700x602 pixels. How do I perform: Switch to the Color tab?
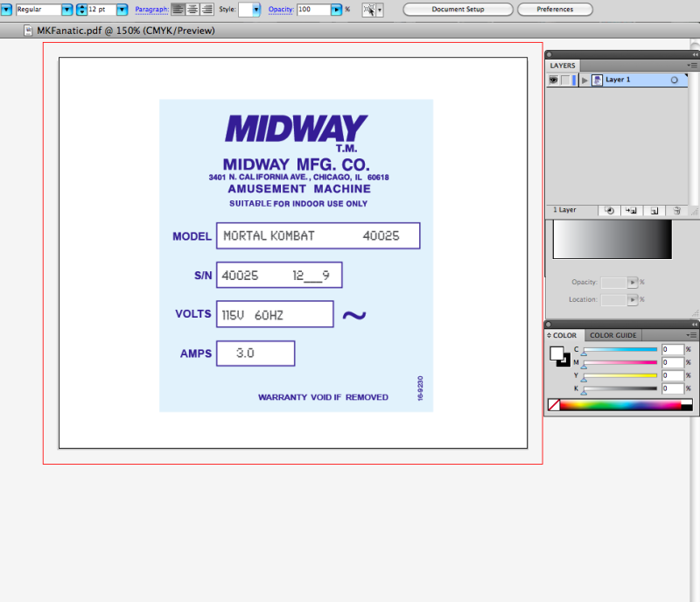[x=564, y=335]
